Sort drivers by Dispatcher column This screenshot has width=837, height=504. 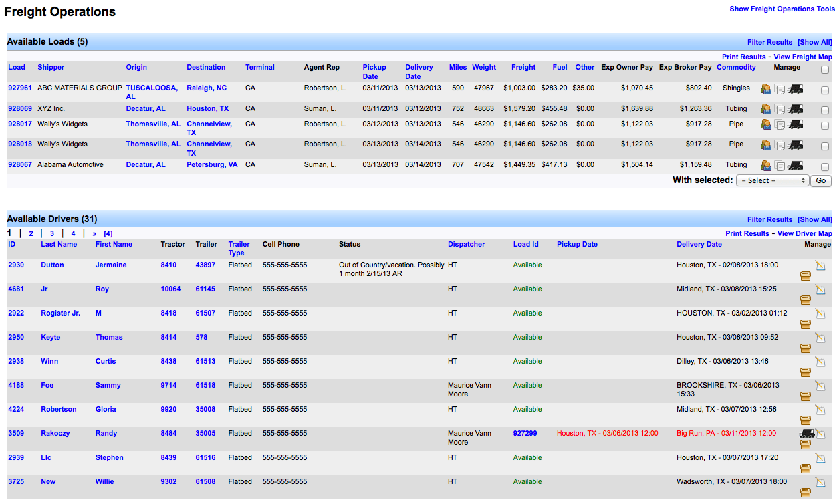pos(466,244)
